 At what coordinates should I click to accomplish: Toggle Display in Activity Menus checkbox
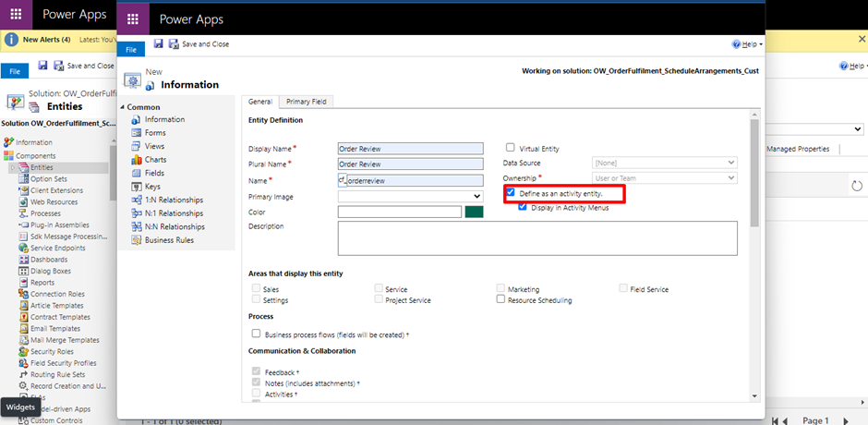[522, 207]
